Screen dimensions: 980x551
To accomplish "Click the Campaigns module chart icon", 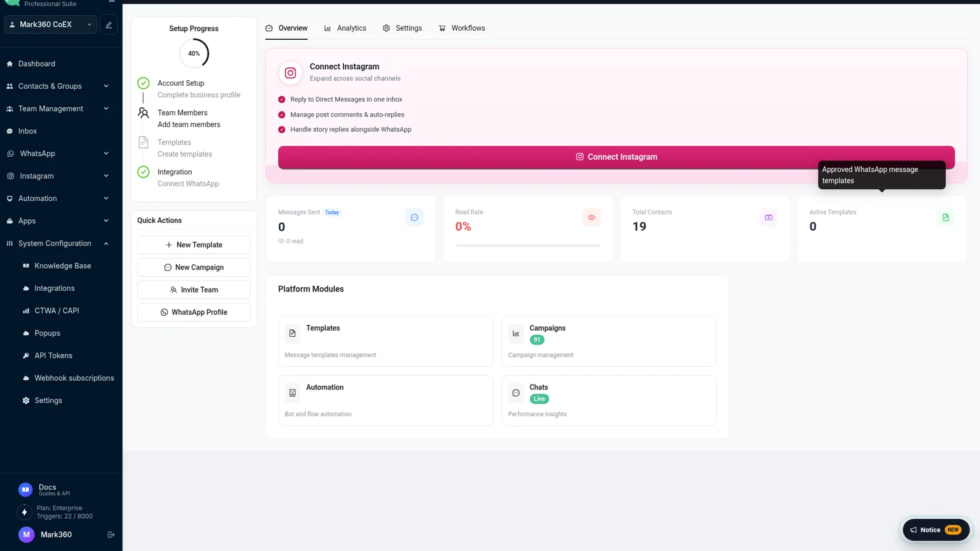I will [x=516, y=334].
